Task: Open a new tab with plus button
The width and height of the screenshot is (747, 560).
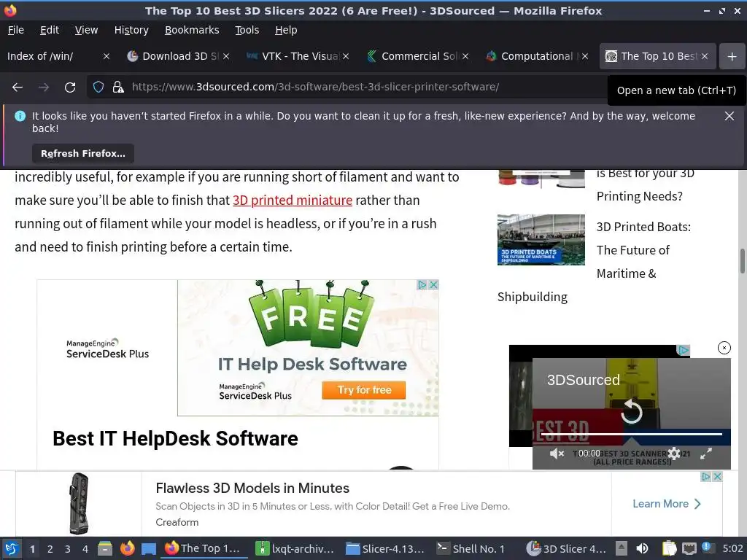Action: (x=732, y=56)
